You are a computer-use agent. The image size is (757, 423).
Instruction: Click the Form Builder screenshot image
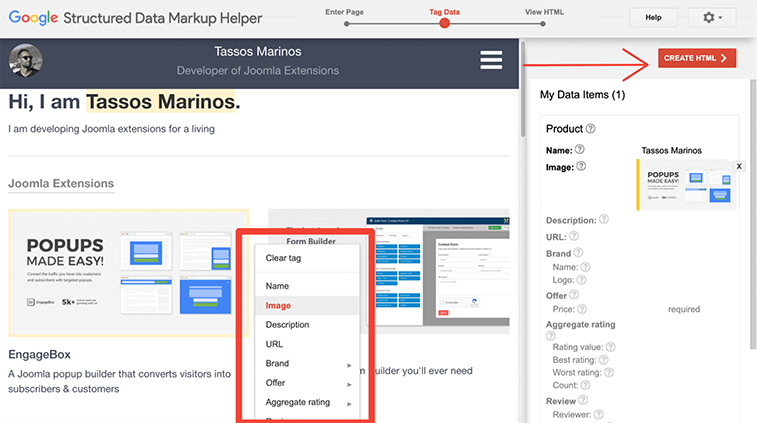(x=439, y=271)
